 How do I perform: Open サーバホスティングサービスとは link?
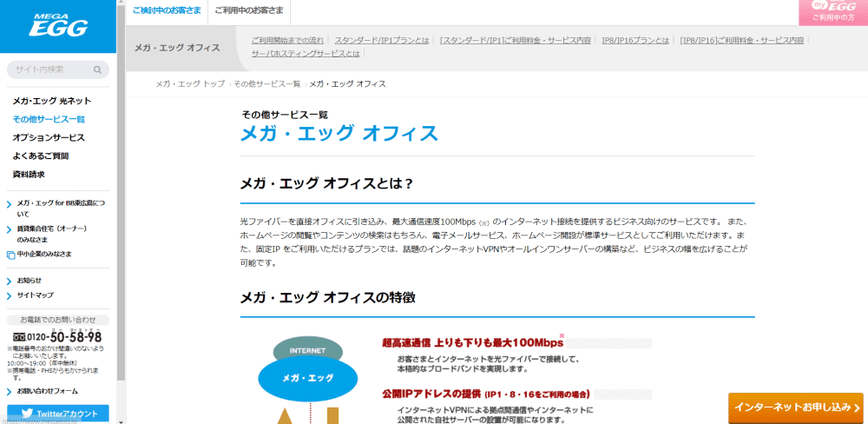click(x=306, y=54)
